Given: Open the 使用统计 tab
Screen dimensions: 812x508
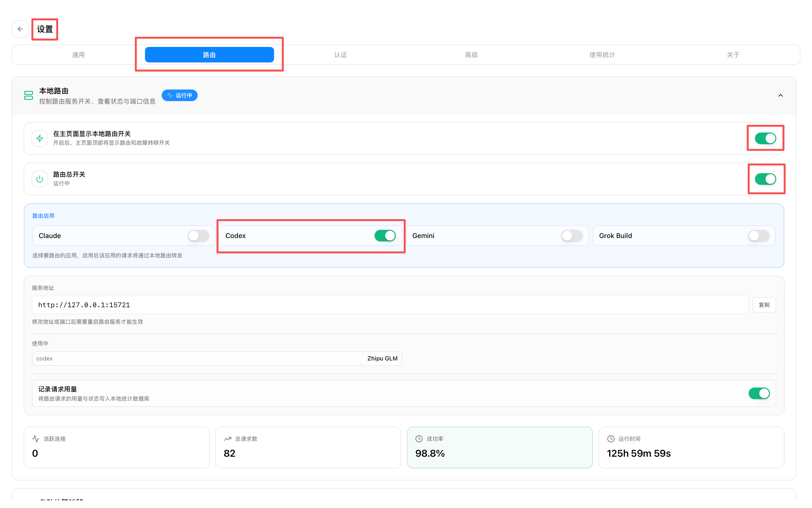Looking at the screenshot, I should [602, 55].
